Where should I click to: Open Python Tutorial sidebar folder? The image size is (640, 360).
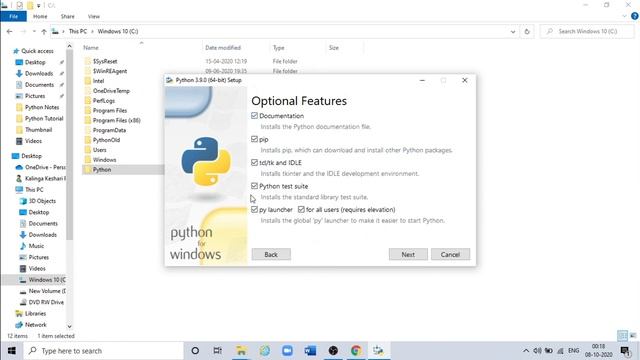(44, 118)
